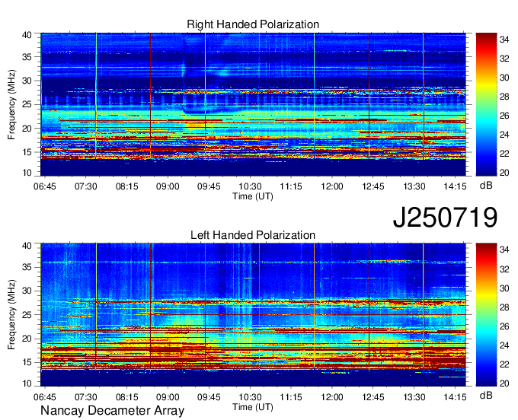The image size is (518, 420).
Task: Click the 14:15 tick on right-handed plot
Action: [x=456, y=186]
